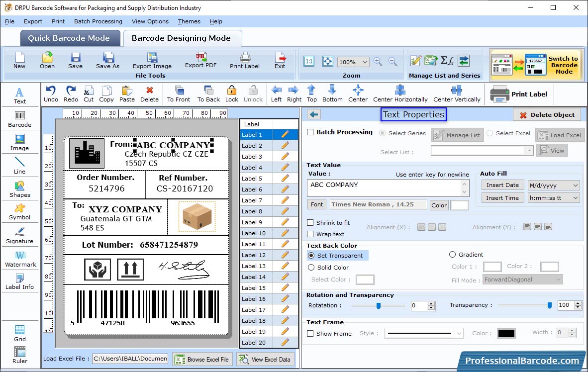Click the Delete Object button
Screen dimensions: 588x372
pyautogui.click(x=547, y=115)
